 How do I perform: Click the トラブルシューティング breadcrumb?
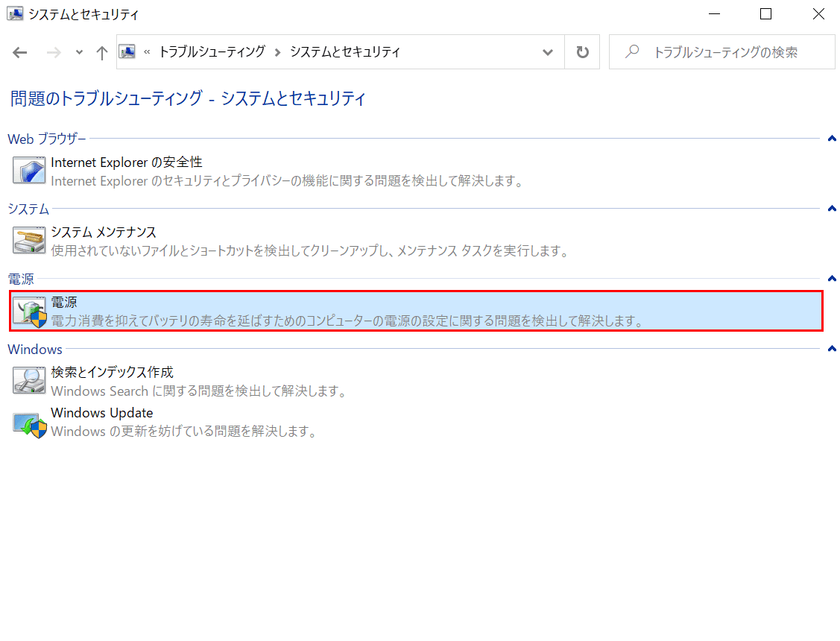(x=212, y=51)
